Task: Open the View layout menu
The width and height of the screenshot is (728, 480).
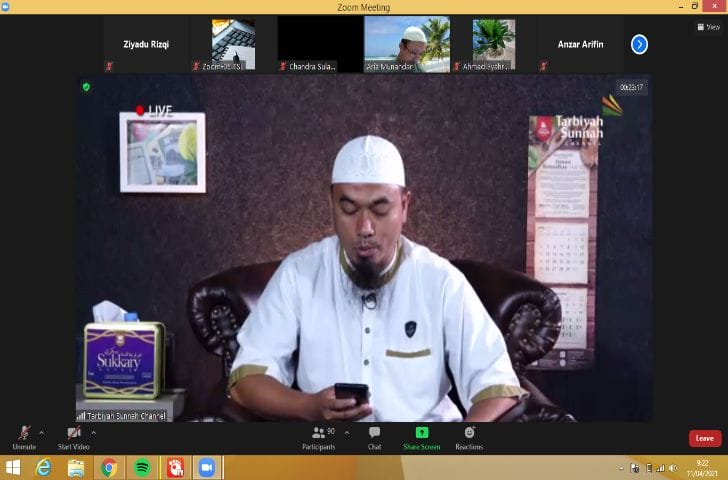Action: [708, 27]
